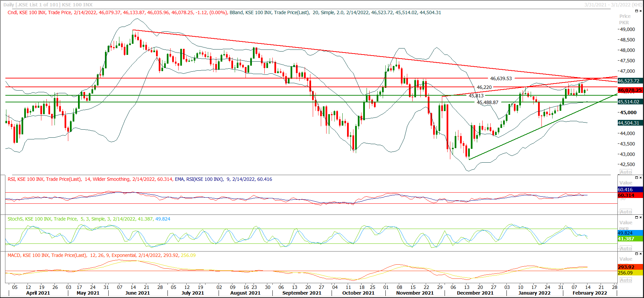This screenshot has width=644, height=298.
Task: Click the 'Price PKR' axis title
Action: click(625, 19)
